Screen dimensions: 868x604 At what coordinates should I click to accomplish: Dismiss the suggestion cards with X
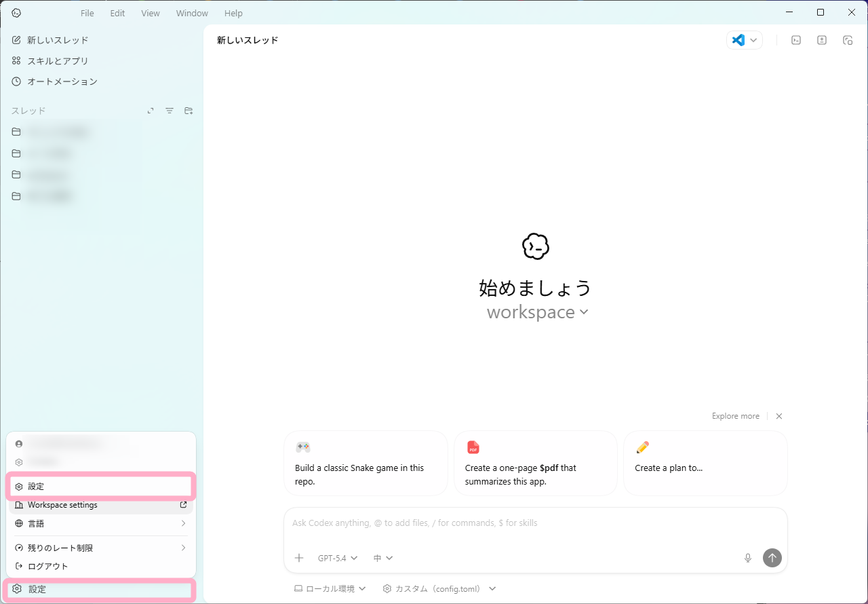779,416
